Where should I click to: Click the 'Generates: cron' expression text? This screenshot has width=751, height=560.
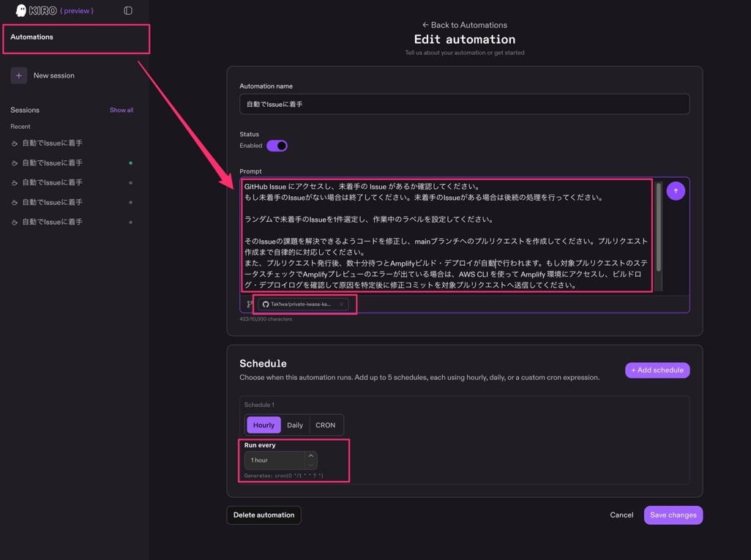[283, 476]
